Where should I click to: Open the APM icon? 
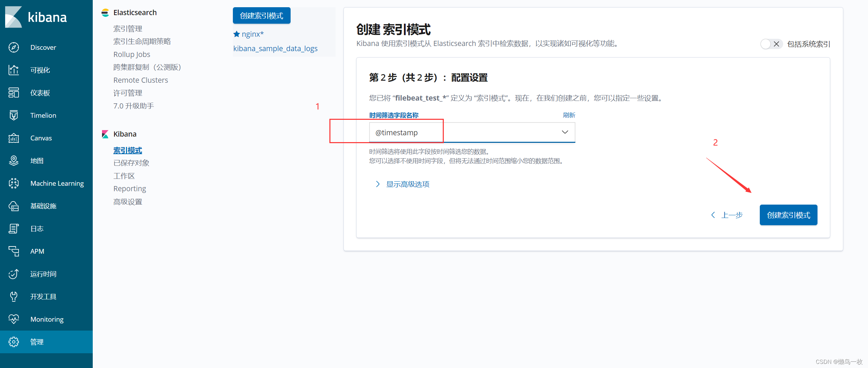[14, 251]
